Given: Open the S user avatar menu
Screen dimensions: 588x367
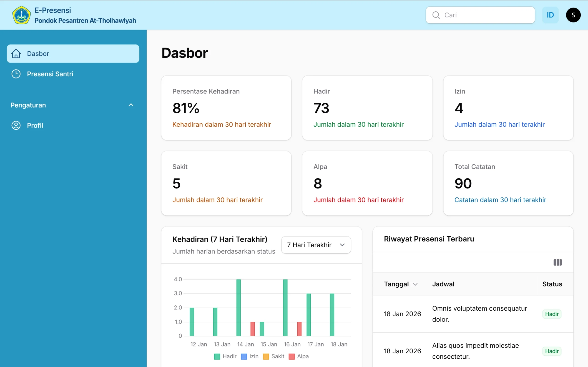Looking at the screenshot, I should (573, 15).
